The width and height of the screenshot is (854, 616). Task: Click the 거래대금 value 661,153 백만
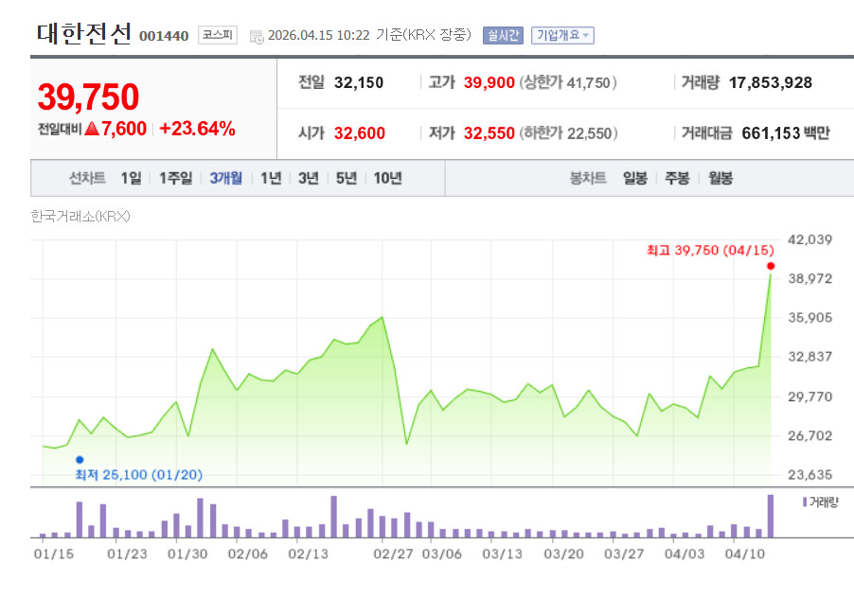tap(786, 133)
